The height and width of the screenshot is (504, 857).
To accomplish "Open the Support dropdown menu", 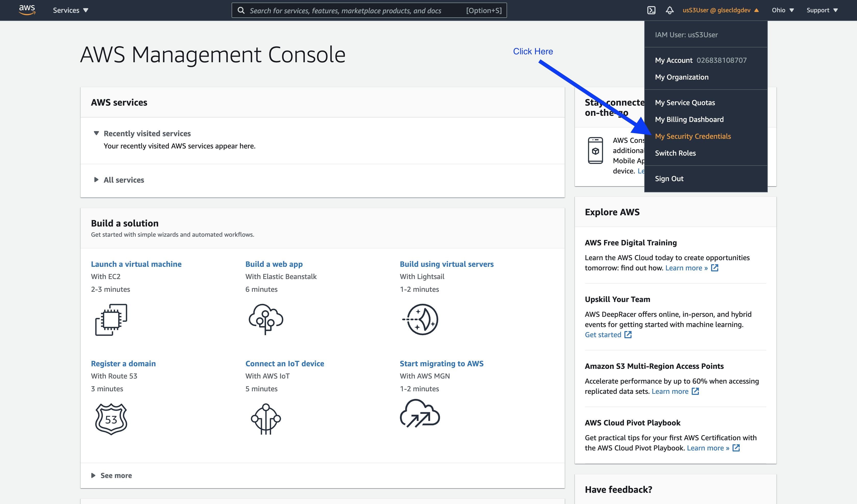I will 822,10.
